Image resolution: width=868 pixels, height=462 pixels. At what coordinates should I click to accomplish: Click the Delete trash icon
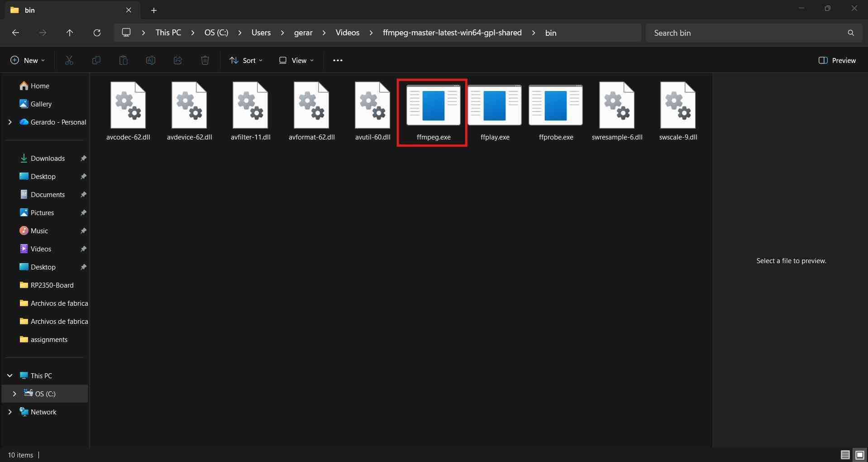pos(205,60)
